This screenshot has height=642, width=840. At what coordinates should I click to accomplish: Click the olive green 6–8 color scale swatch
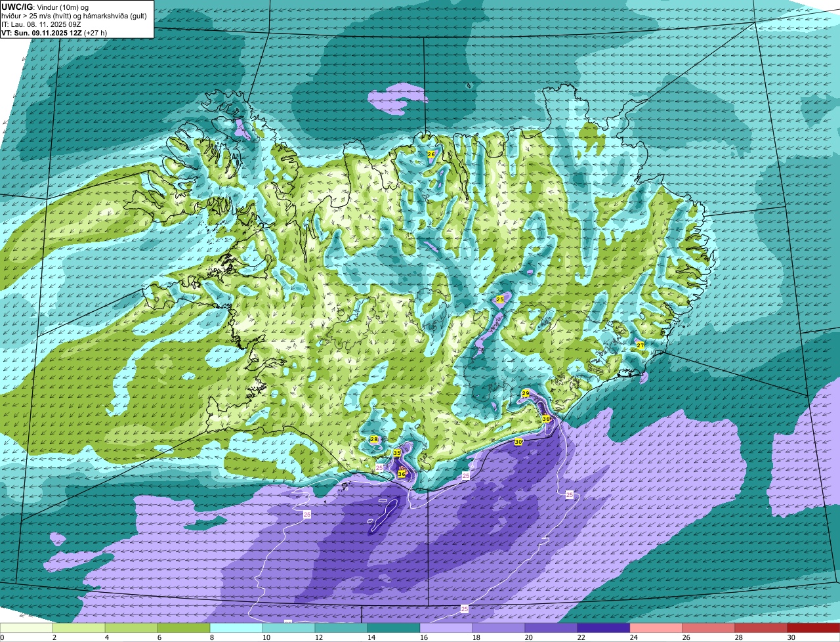click(x=184, y=628)
